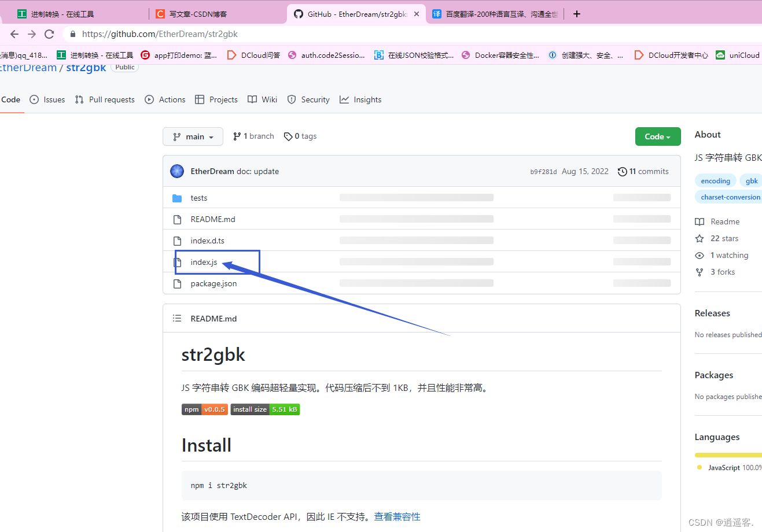Open the README table of contents icon

[177, 319]
